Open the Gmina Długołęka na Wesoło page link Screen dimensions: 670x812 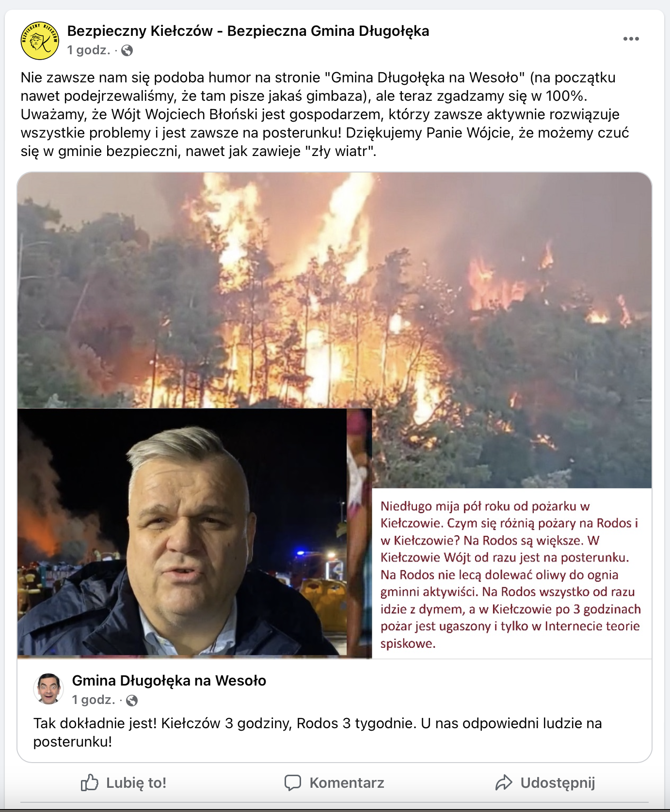coord(169,681)
